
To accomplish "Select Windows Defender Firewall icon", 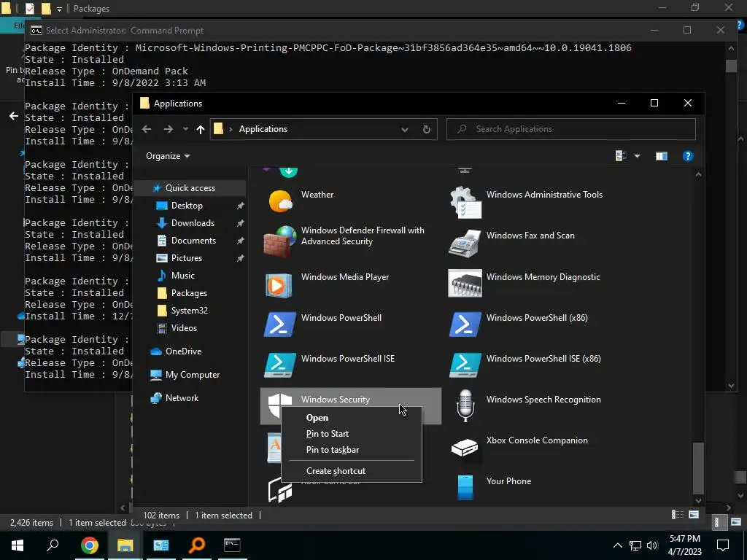I will click(280, 242).
